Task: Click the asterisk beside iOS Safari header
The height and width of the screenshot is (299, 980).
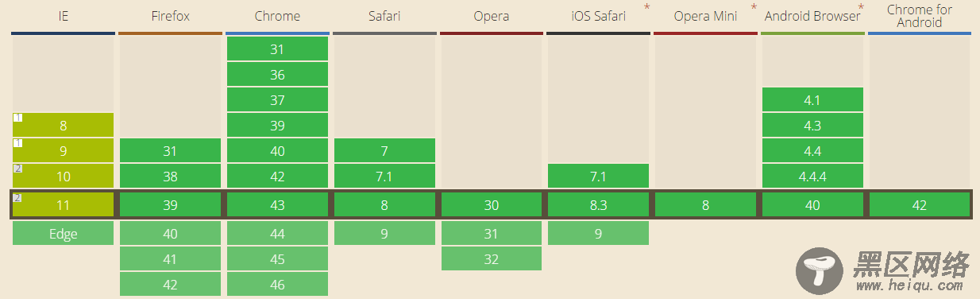Action: pos(646,9)
